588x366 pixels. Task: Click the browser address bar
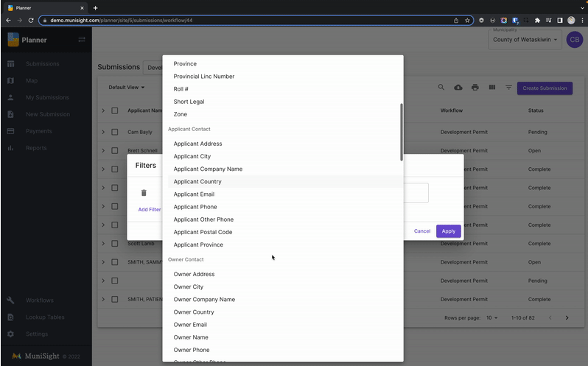pos(243,21)
